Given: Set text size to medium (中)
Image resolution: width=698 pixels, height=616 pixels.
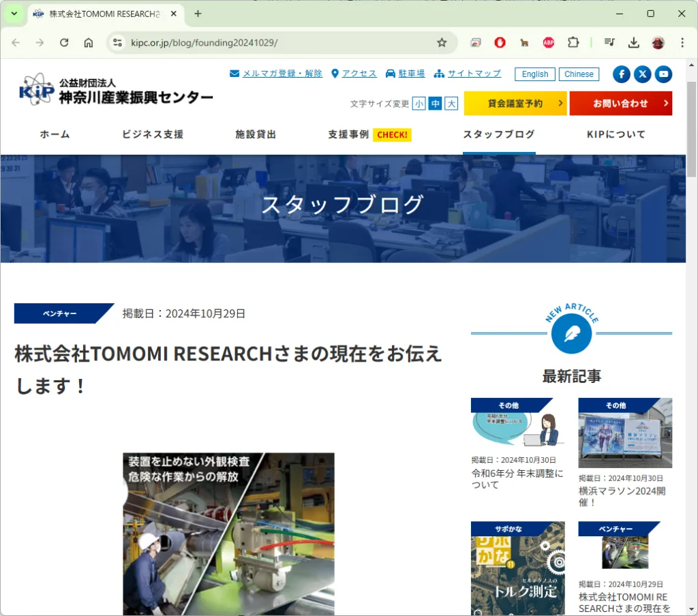Looking at the screenshot, I should click(435, 104).
